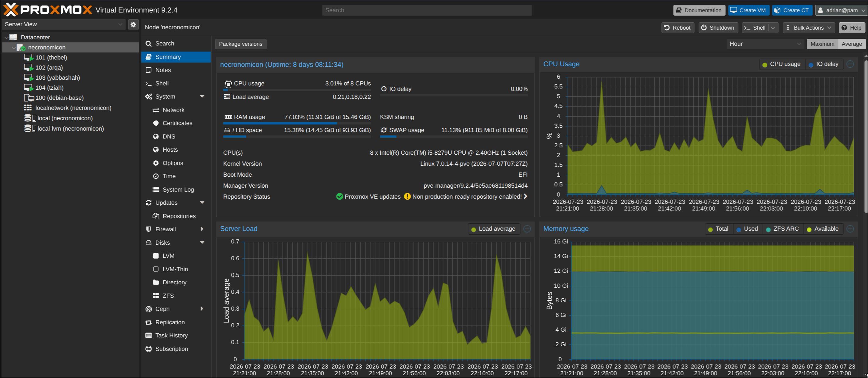Open the DNS globe icon
Image resolution: width=868 pixels, height=378 pixels.
click(156, 137)
